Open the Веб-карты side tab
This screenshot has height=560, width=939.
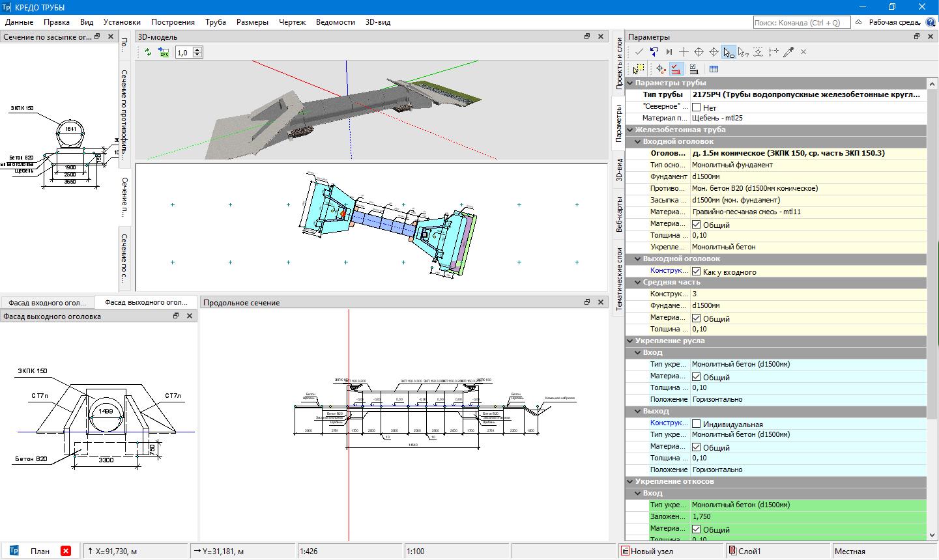pyautogui.click(x=619, y=214)
